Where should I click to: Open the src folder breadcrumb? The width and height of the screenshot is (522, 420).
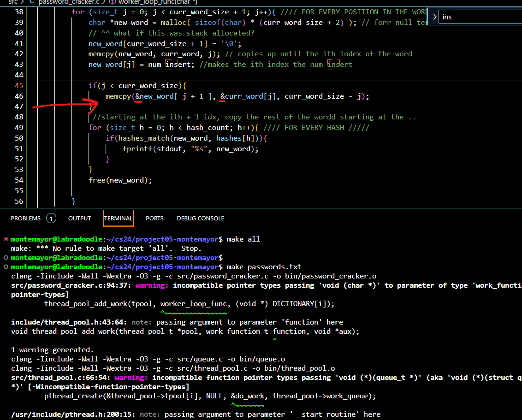(x=13, y=2)
